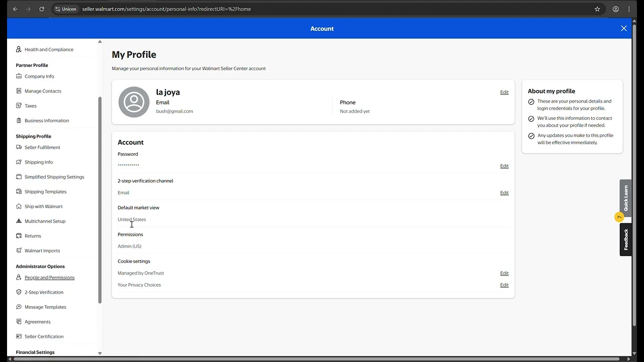Image resolution: width=644 pixels, height=362 pixels.
Task: Click the Shipping Templates icon
Action: coord(19,192)
